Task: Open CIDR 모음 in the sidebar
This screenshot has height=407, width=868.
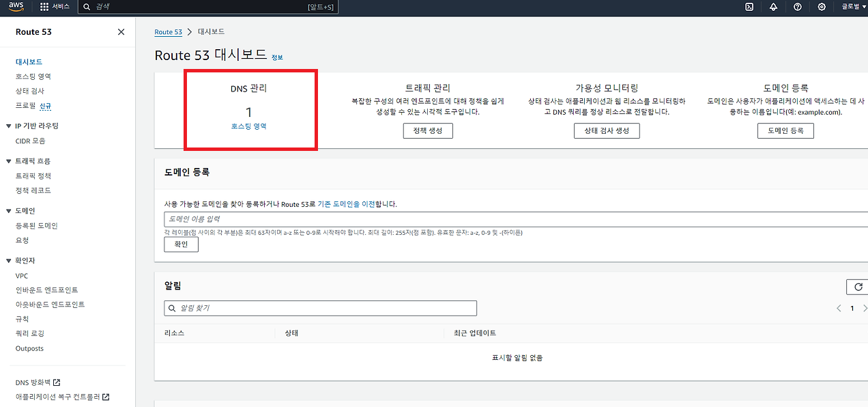Action: tap(31, 141)
